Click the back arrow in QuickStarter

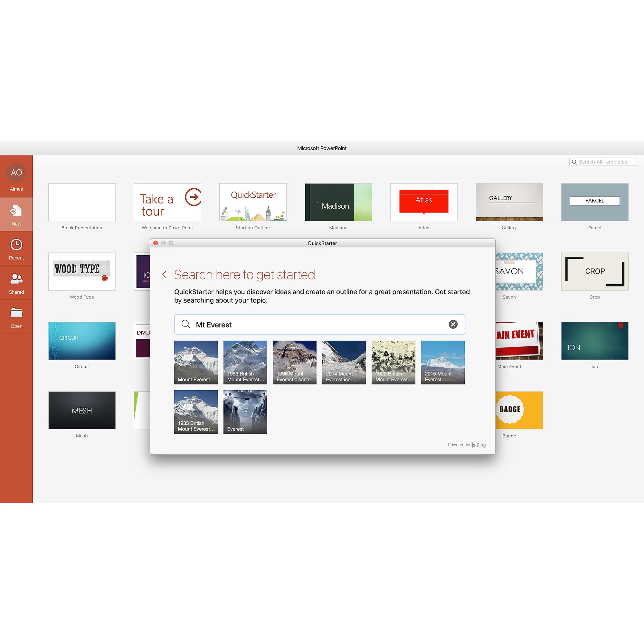[x=165, y=273]
